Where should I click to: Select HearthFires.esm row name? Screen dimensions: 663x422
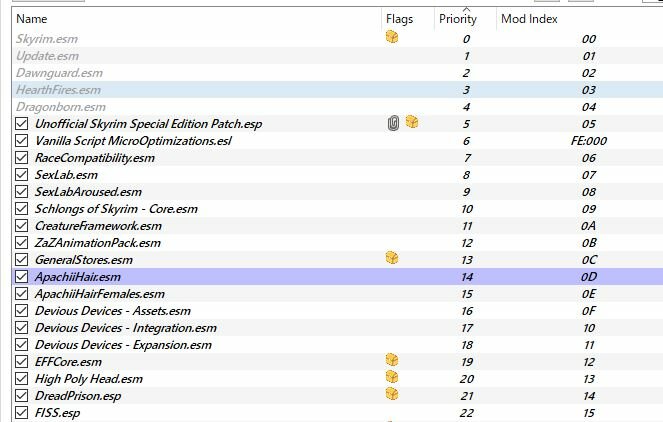pos(58,90)
